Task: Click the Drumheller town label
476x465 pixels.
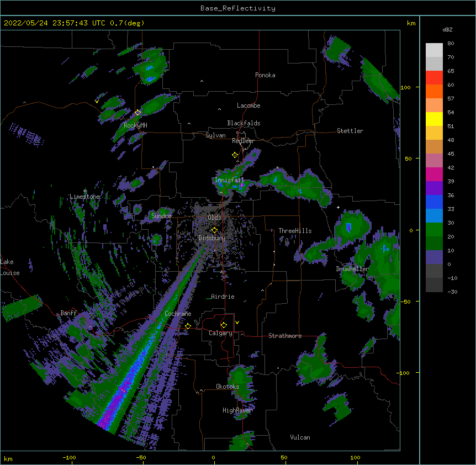Action: 352,269
